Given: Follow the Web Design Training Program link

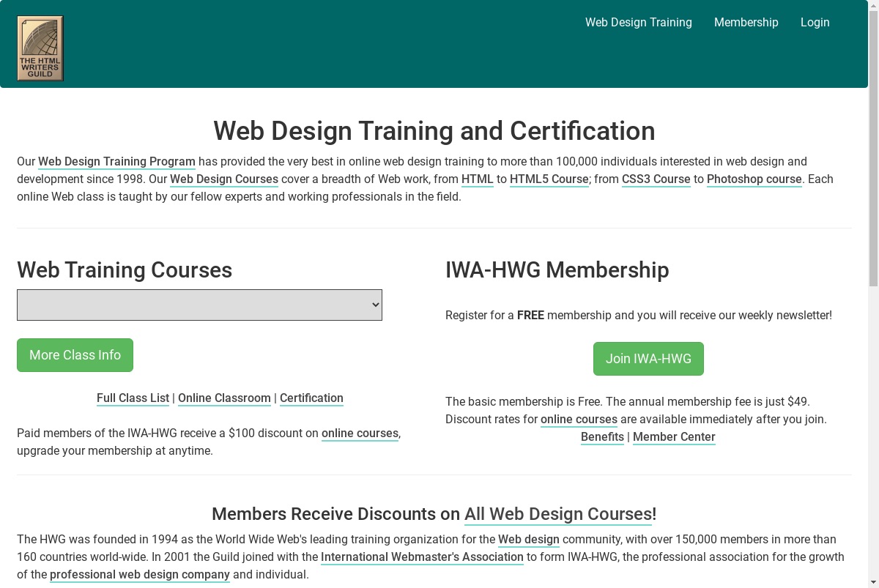Looking at the screenshot, I should pos(116,161).
